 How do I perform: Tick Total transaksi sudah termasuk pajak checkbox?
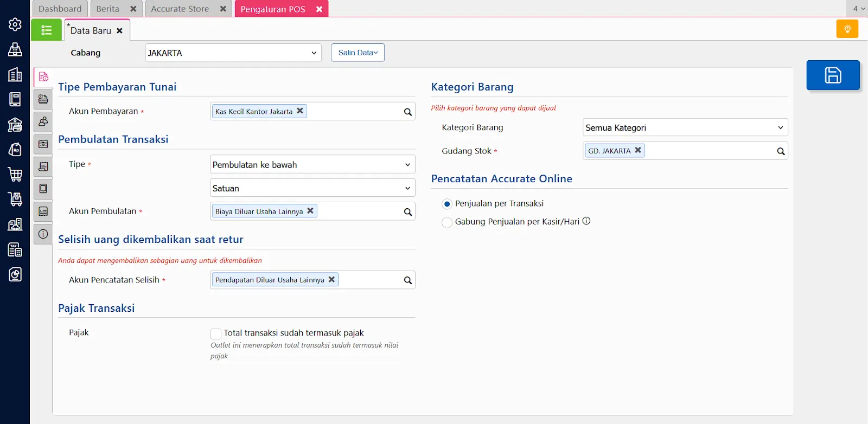216,333
